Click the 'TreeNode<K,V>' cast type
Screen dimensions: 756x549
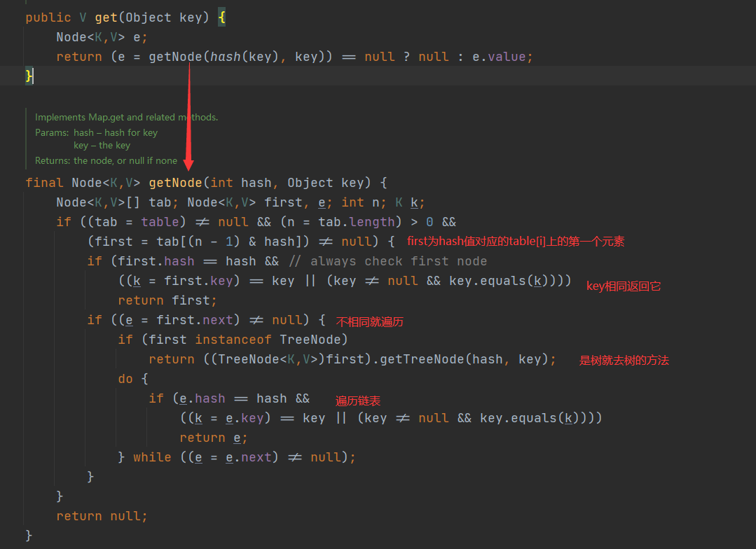pos(268,359)
